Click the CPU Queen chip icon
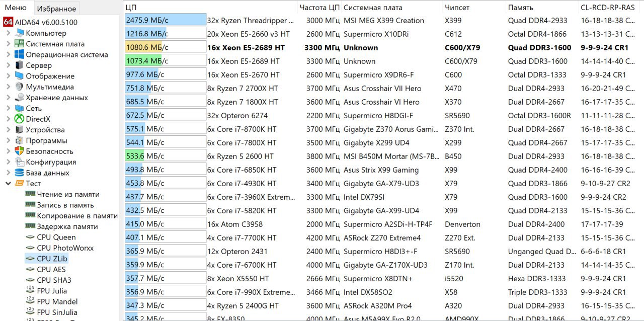Image resolution: width=644 pixels, height=321 pixels. 30,237
